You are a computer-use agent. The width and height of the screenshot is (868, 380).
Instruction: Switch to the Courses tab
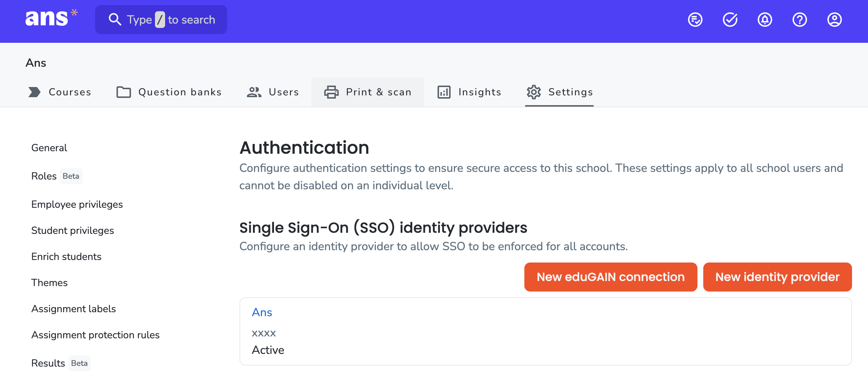[x=60, y=92]
